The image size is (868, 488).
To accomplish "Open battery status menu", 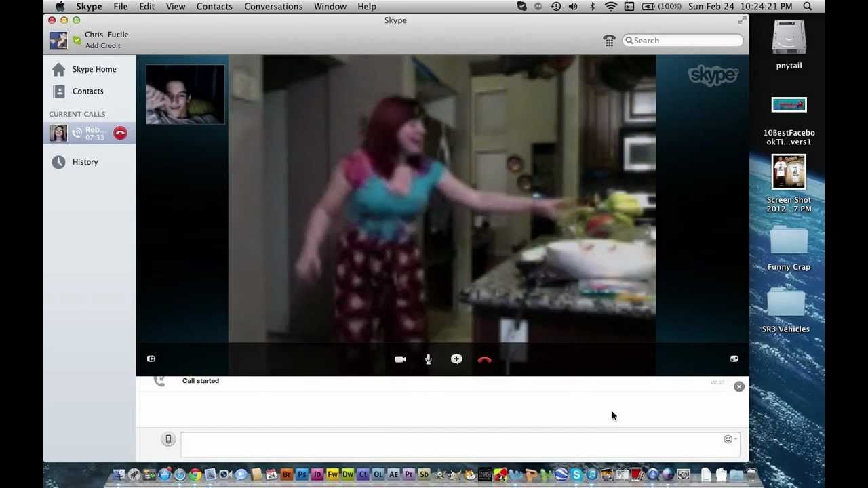I will tap(661, 6).
